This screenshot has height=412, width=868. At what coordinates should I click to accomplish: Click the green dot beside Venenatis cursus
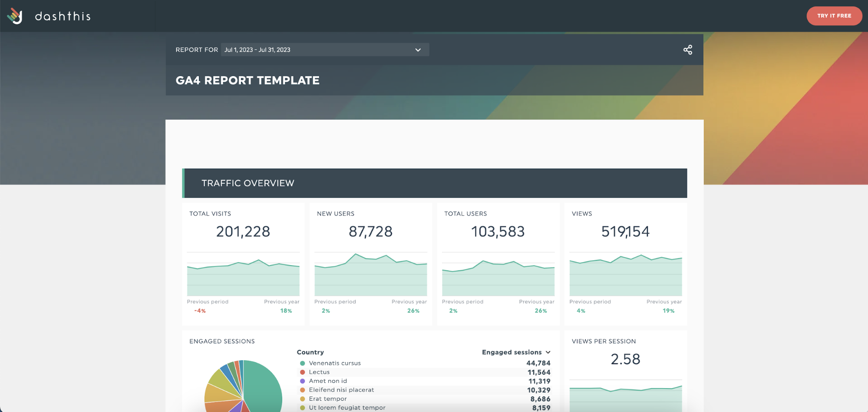coord(302,363)
